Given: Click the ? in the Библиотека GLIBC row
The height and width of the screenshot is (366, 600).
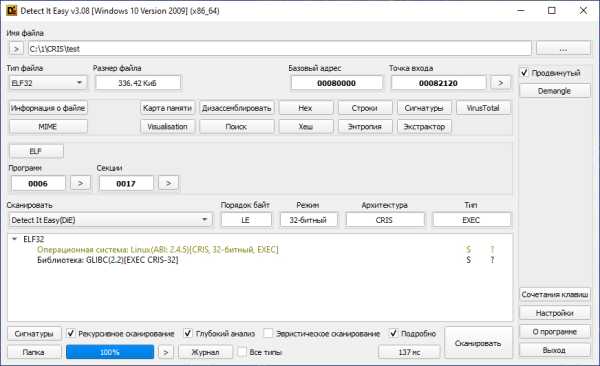Looking at the screenshot, I should [x=492, y=260].
